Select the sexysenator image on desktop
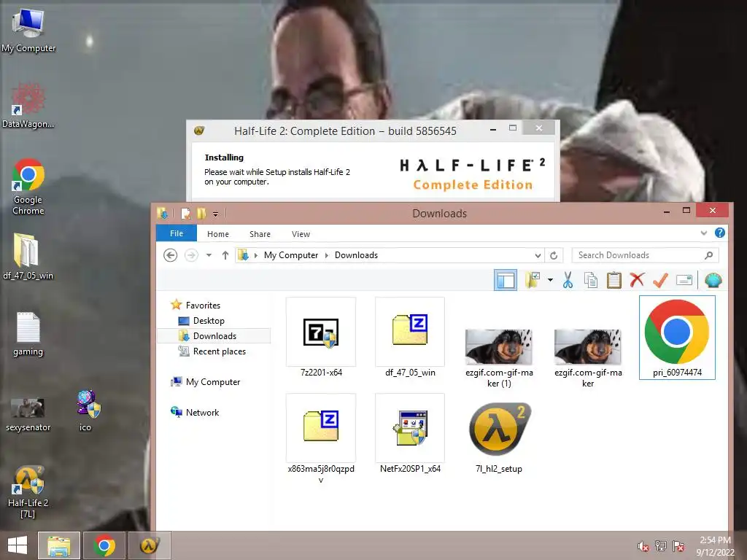 tap(28, 414)
